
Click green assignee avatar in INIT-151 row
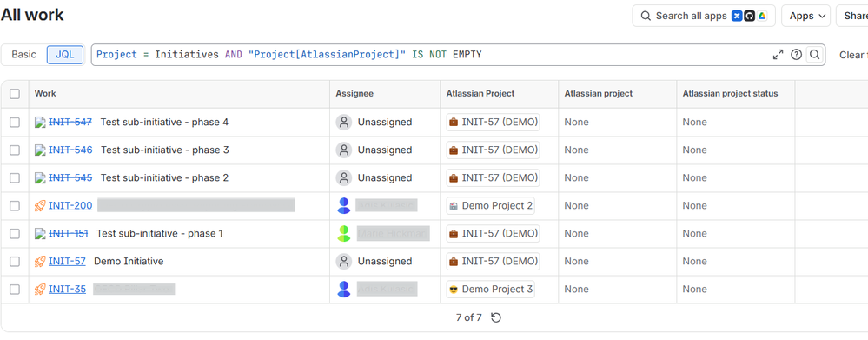pyautogui.click(x=344, y=234)
